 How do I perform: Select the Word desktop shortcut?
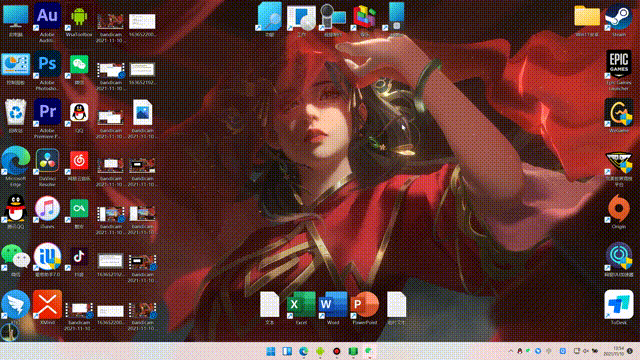(x=333, y=304)
